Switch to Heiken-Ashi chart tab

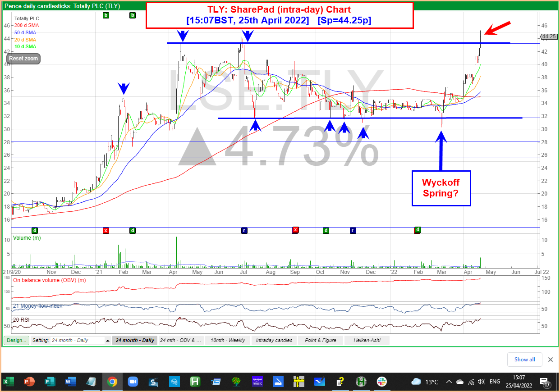[x=367, y=340]
